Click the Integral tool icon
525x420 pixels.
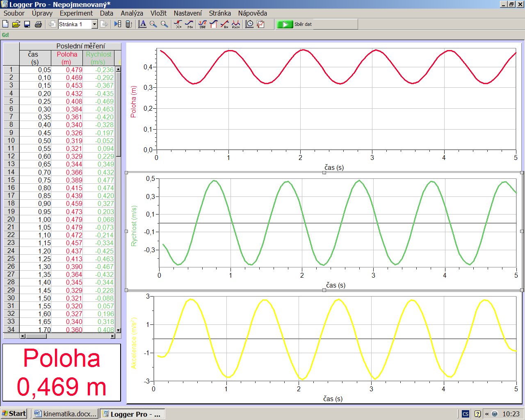pos(213,24)
